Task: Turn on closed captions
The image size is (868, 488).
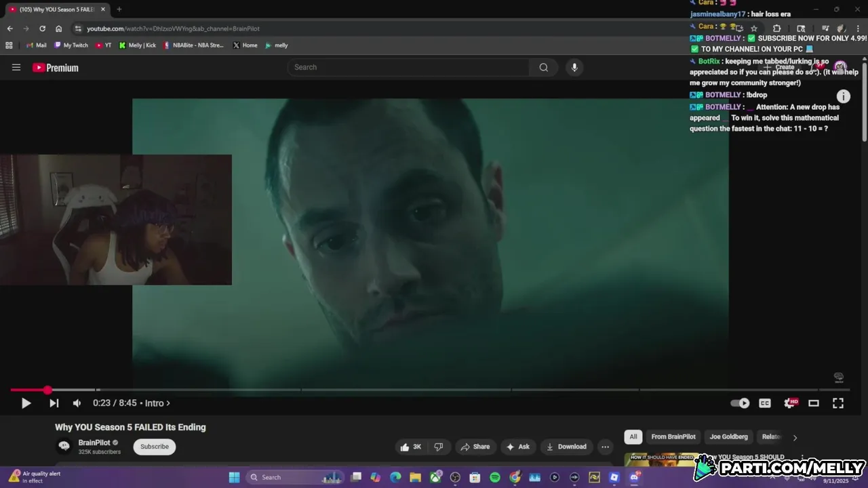Action: coord(765,403)
